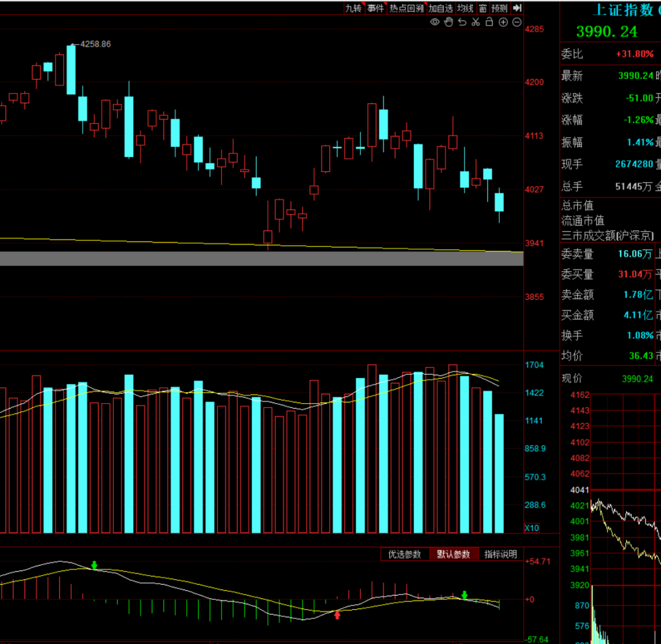The width and height of the screenshot is (661, 644).
Task: Click the eye icon in chart toolbar
Action: (435, 22)
